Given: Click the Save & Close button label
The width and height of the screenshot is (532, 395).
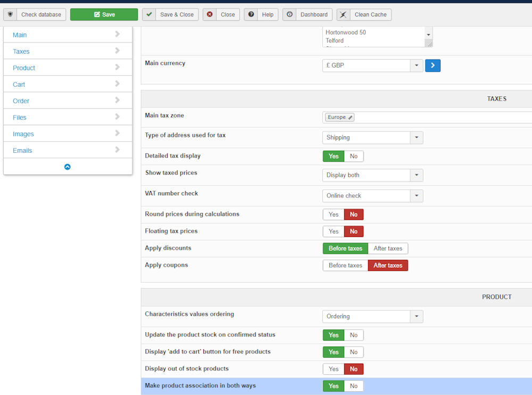Looking at the screenshot, I should click(177, 14).
